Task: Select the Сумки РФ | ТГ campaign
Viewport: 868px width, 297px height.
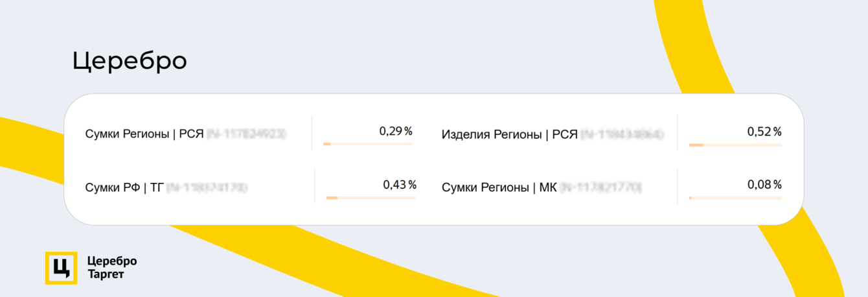Action: point(125,188)
